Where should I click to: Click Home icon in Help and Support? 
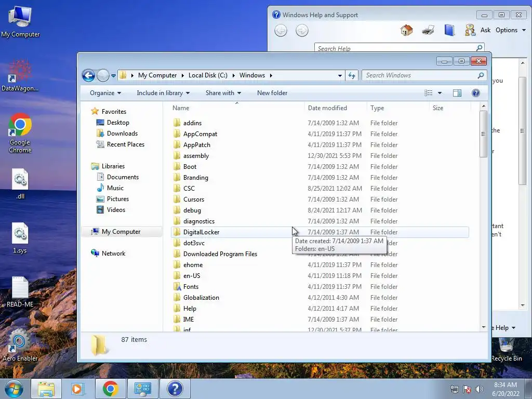(406, 30)
